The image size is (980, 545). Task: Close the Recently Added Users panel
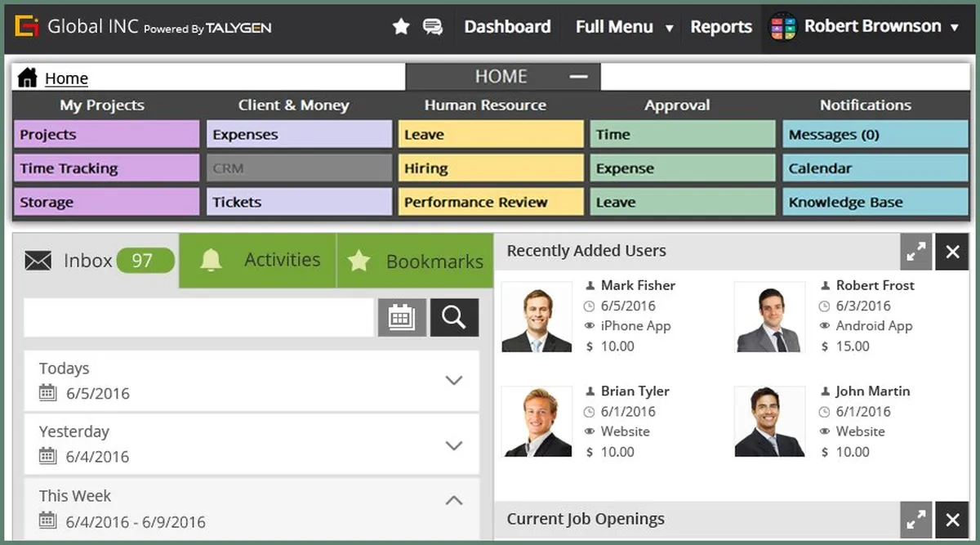(x=952, y=252)
